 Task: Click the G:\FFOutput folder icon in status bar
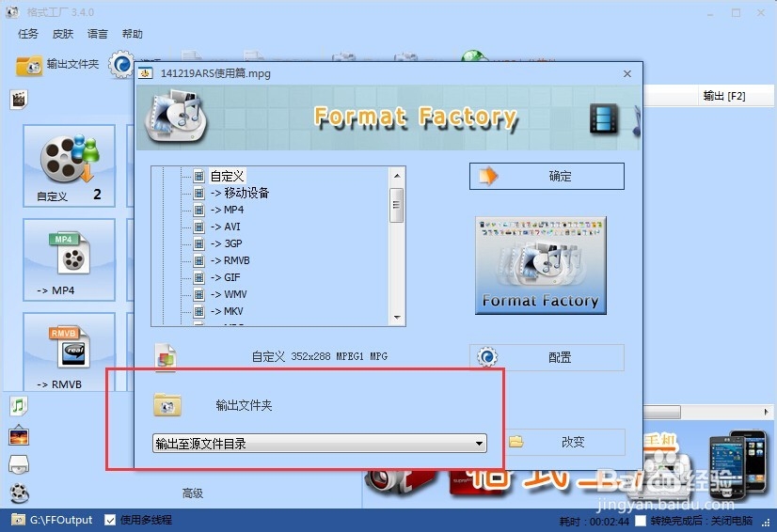pos(18,520)
